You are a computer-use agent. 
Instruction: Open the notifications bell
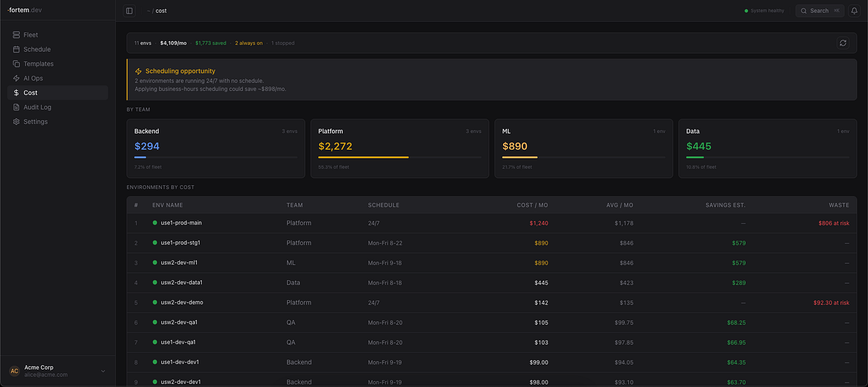(x=854, y=11)
